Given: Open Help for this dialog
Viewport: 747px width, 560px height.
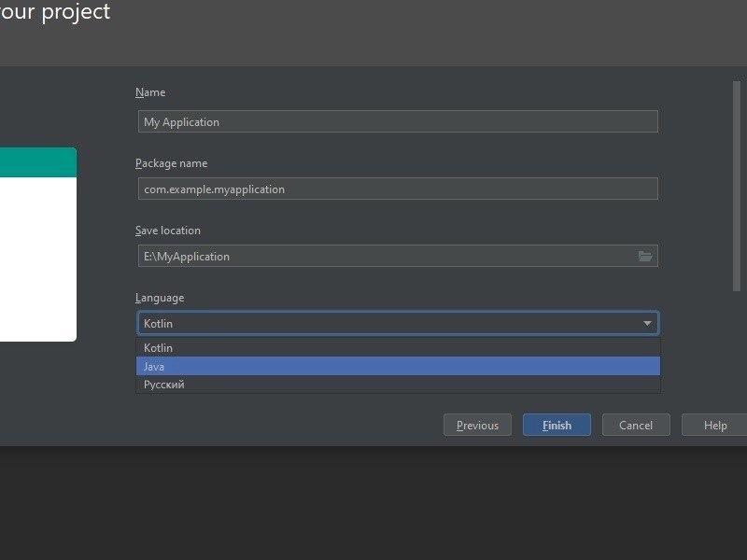Looking at the screenshot, I should 714,426.
